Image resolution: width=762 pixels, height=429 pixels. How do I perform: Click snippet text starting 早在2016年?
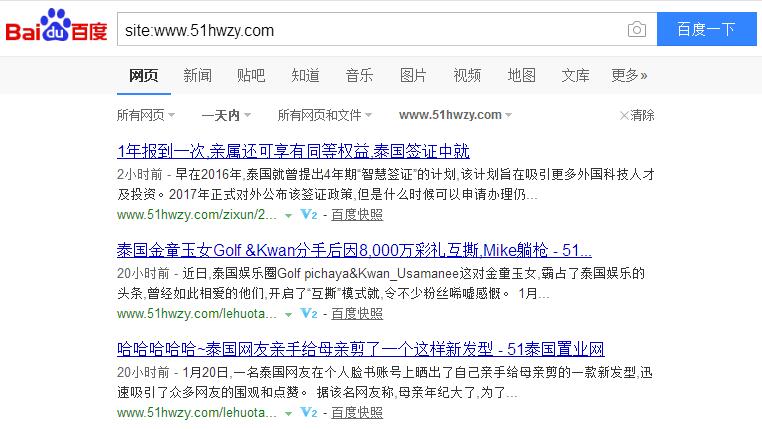386,184
